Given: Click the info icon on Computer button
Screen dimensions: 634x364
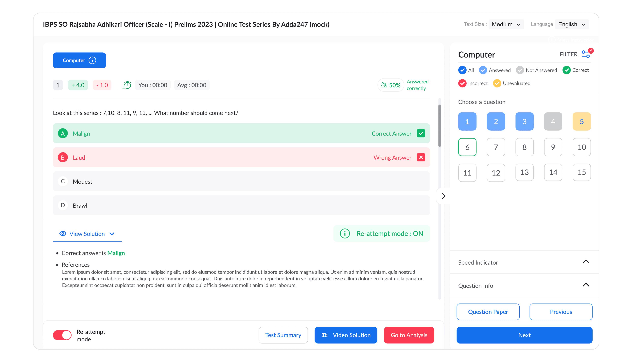Looking at the screenshot, I should (x=92, y=60).
